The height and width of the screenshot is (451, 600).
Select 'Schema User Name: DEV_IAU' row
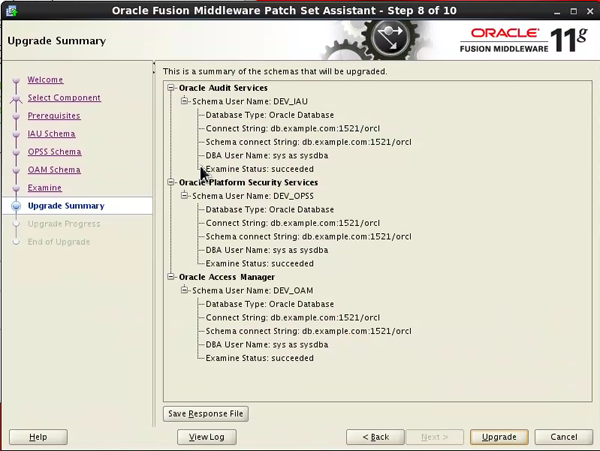250,101
